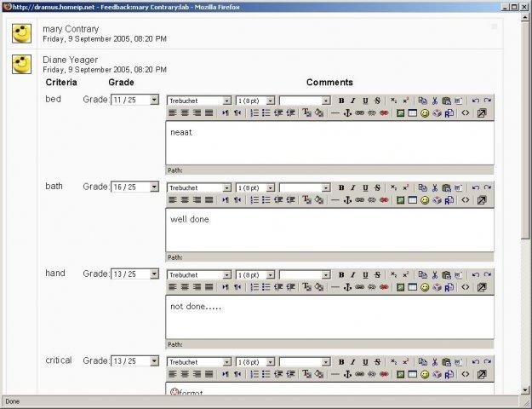Open the Trebuchet font dropdown for bath
This screenshot has width=532, height=409.
(x=199, y=187)
